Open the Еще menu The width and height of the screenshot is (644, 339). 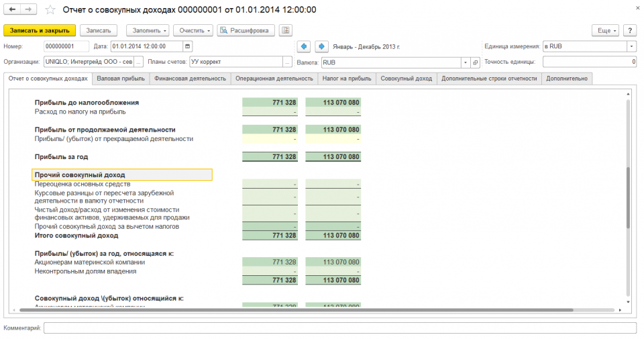pyautogui.click(x=605, y=30)
